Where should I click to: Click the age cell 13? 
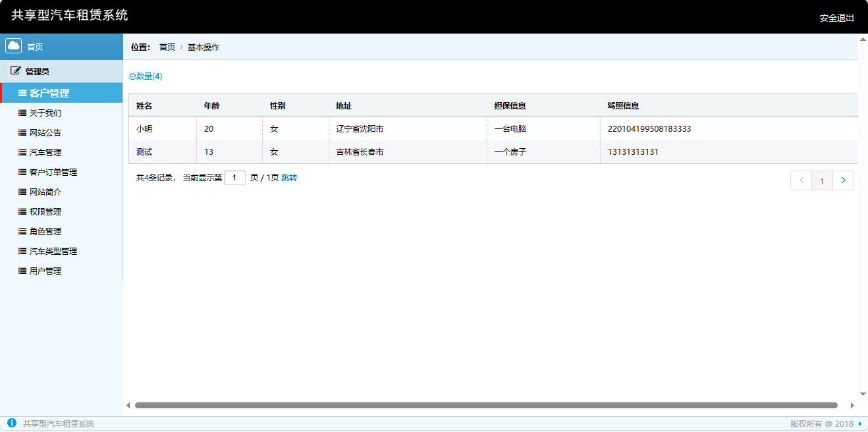coord(209,151)
